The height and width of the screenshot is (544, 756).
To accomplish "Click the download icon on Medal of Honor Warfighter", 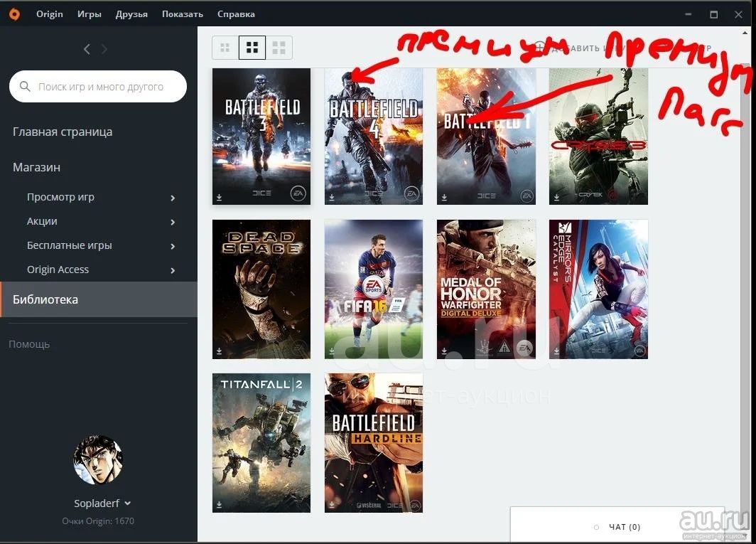I will click(444, 351).
